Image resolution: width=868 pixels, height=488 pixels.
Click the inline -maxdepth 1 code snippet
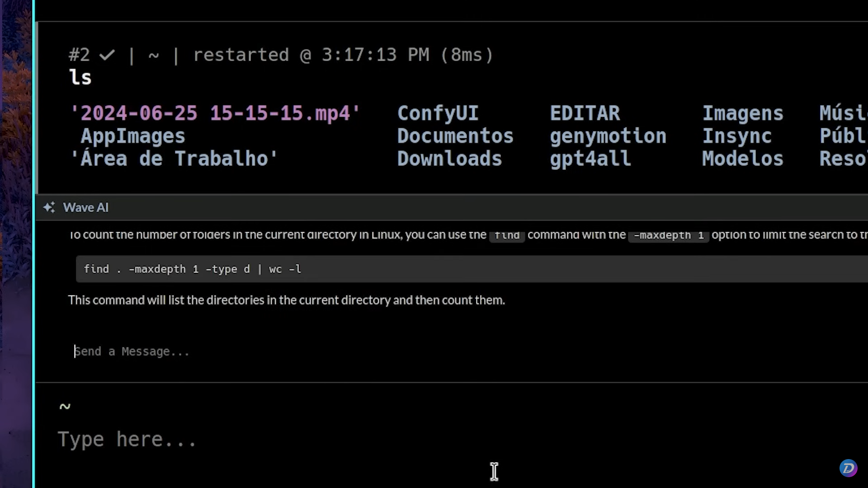pyautogui.click(x=668, y=235)
